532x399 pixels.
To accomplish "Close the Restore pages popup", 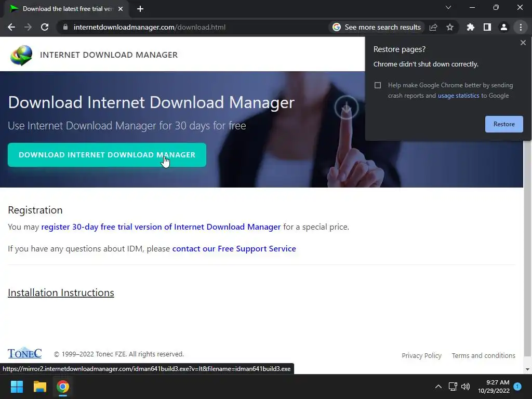I will click(x=523, y=43).
